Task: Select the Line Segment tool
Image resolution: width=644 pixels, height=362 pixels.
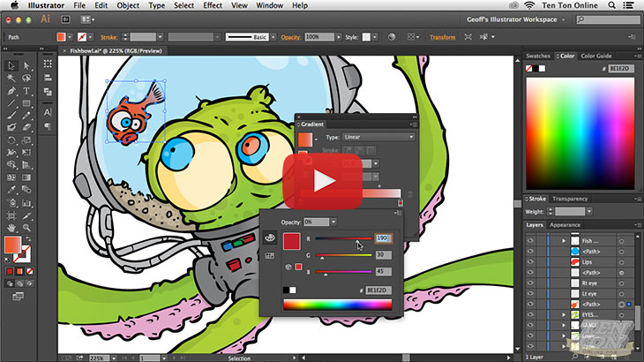Action: [x=11, y=103]
